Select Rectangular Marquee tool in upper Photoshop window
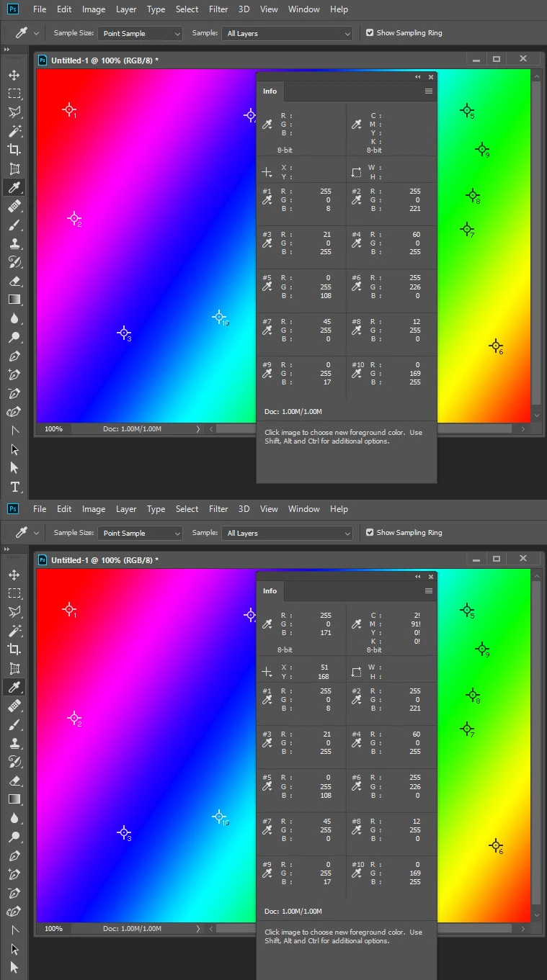547x980 pixels. coord(14,94)
